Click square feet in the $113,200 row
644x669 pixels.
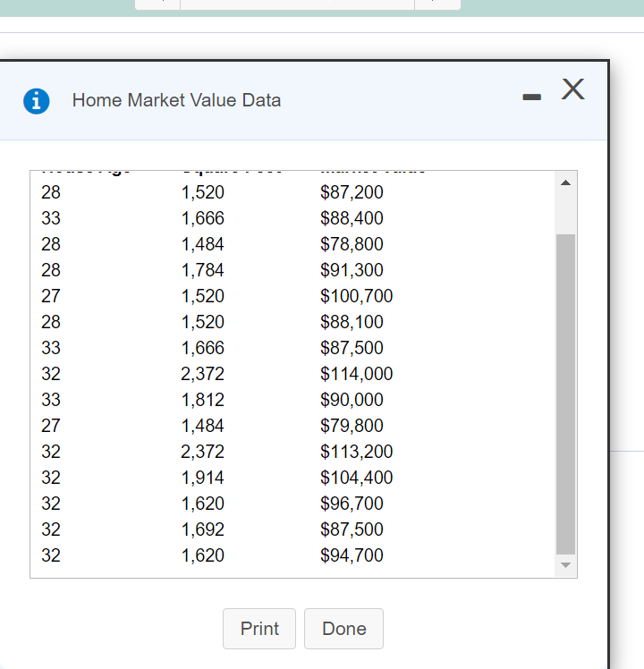click(x=203, y=452)
